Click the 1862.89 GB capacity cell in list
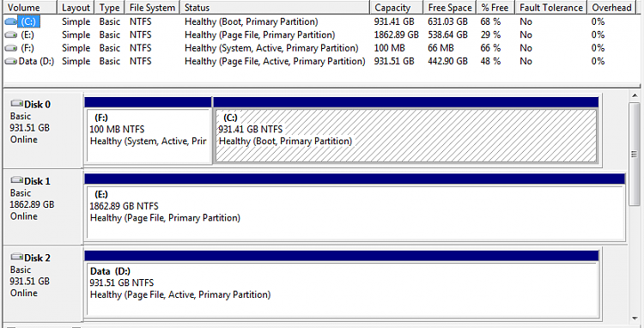Image resolution: width=644 pixels, height=328 pixels. (x=397, y=35)
